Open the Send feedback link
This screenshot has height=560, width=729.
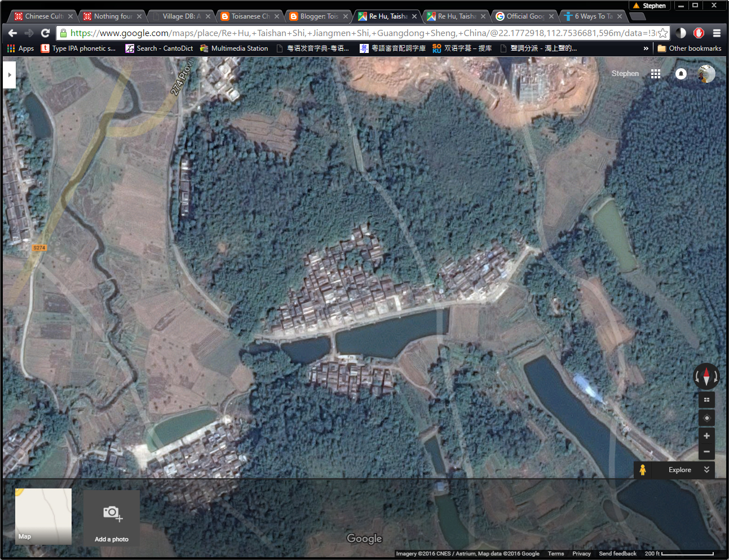617,554
